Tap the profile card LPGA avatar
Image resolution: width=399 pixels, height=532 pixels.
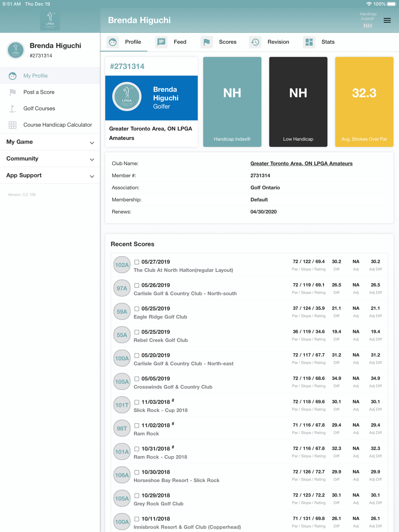coord(127,97)
